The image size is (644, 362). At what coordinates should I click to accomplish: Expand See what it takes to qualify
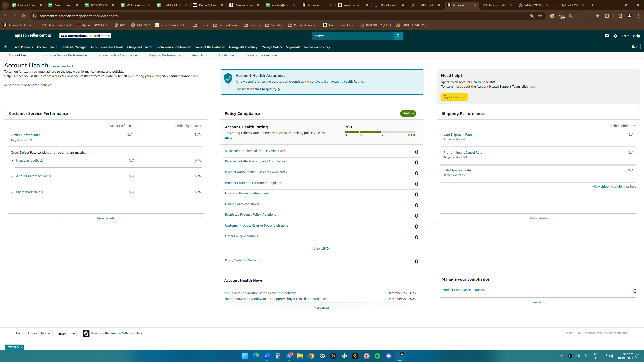tap(258, 89)
